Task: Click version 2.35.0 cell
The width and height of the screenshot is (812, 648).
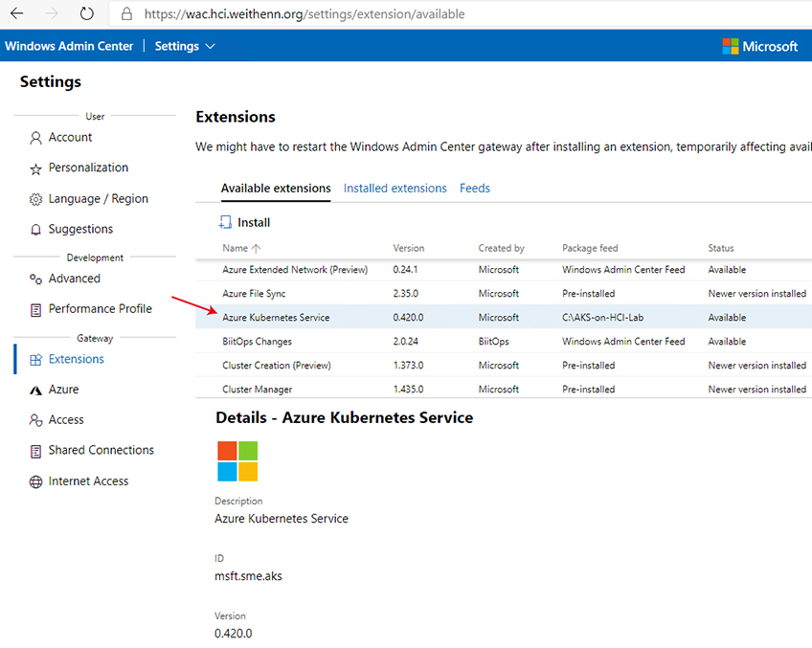Action: 405,294
